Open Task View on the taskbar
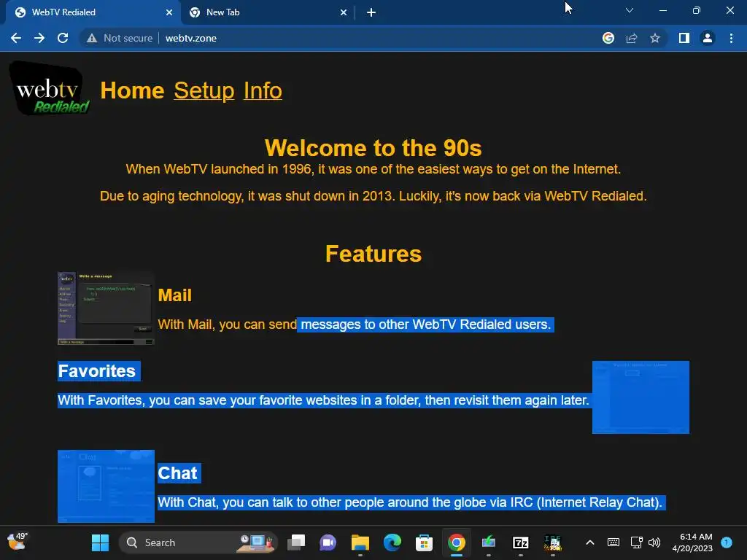The width and height of the screenshot is (747, 560). pyautogui.click(x=296, y=542)
